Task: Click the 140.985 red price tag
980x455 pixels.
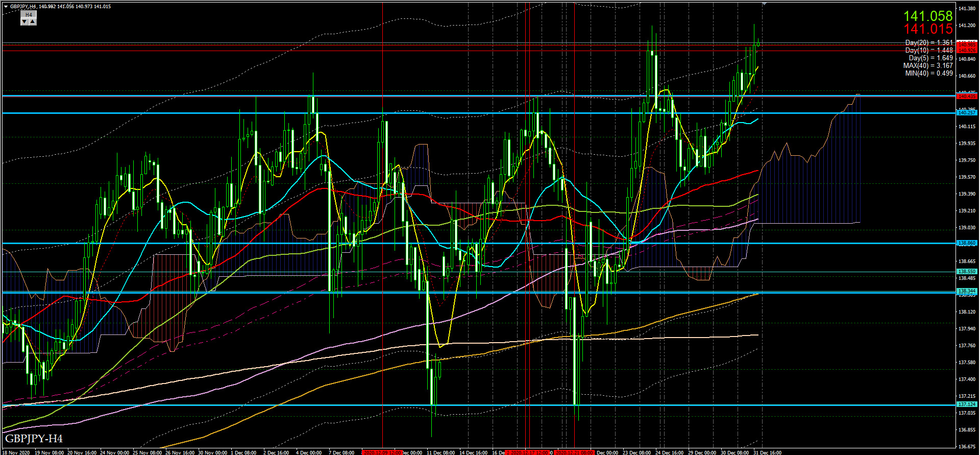Action: click(x=967, y=44)
